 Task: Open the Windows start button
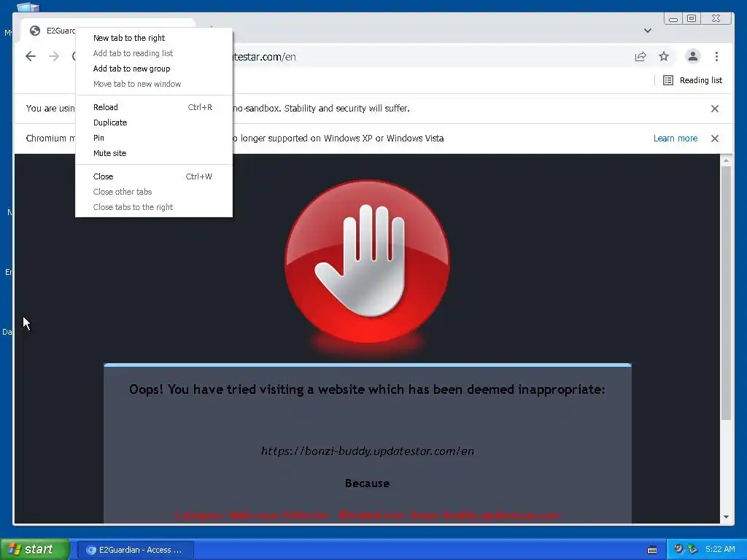(35, 549)
